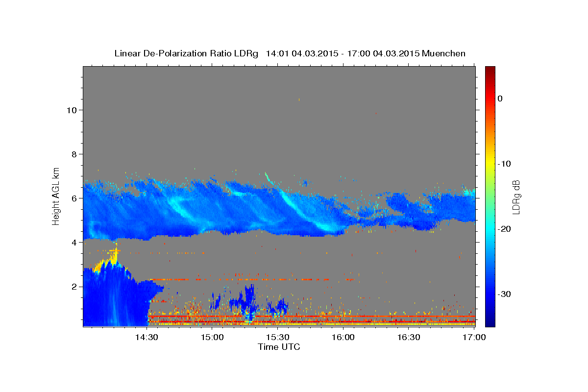Click the colorbar label '-20'
588x392 pixels.
tap(505, 229)
